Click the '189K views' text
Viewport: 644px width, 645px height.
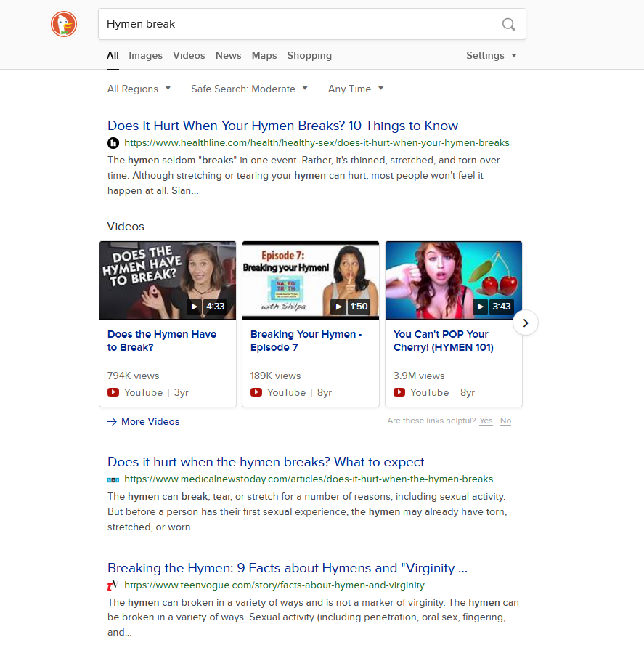click(275, 376)
